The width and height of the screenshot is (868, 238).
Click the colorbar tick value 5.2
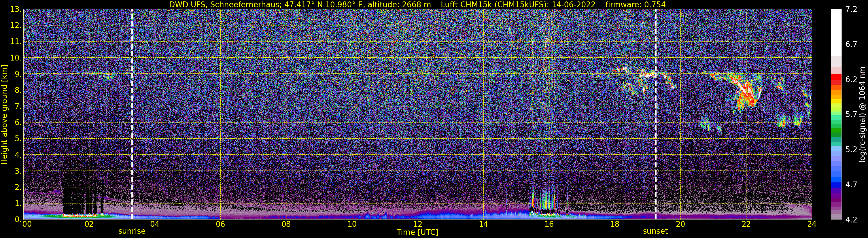point(851,149)
